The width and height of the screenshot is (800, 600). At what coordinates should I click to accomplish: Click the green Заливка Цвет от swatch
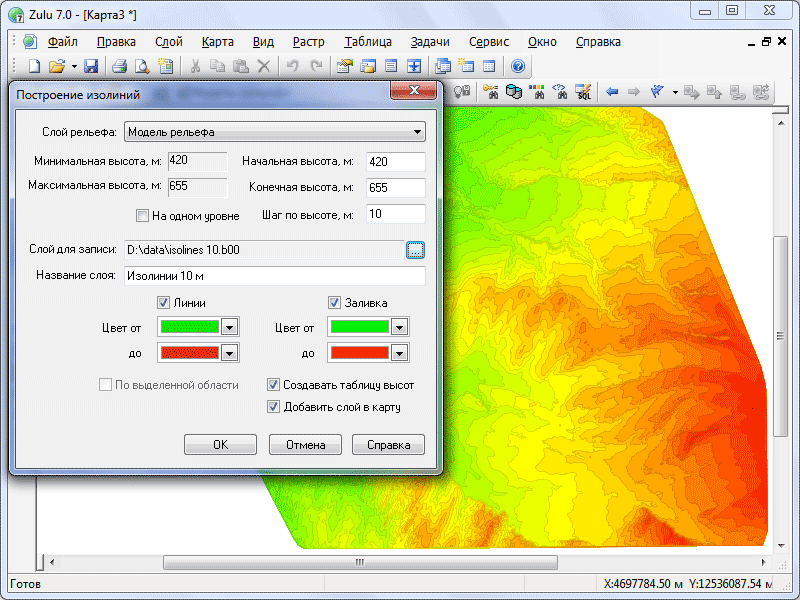[x=358, y=327]
